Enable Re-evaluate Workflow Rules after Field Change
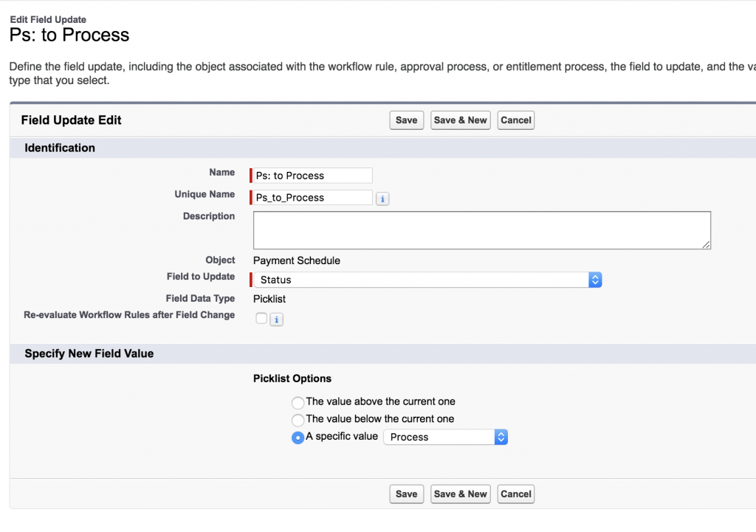Viewport: 756px width, 532px height. click(261, 319)
